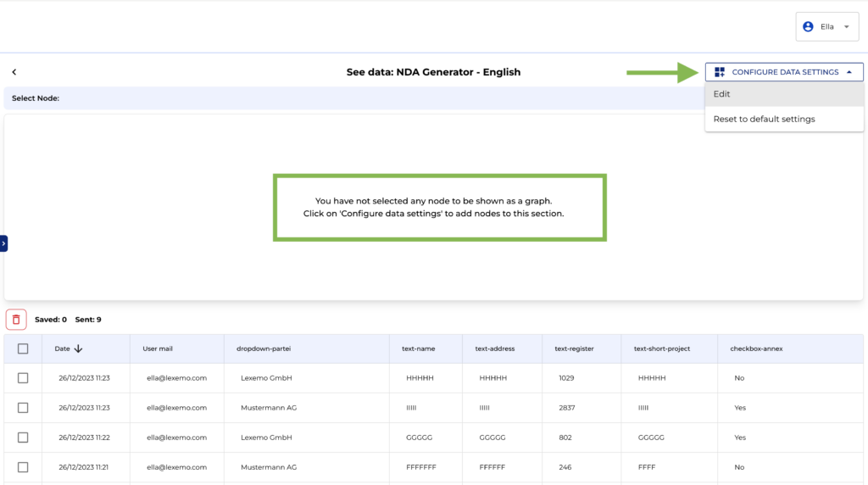Select the checkbox for the 2837 register row

[x=23, y=408]
